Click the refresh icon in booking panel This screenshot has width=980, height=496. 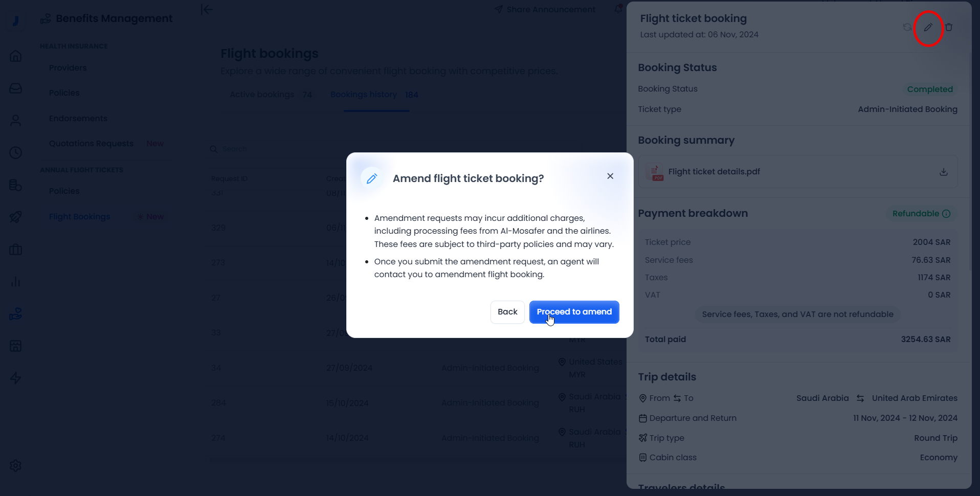pyautogui.click(x=907, y=28)
